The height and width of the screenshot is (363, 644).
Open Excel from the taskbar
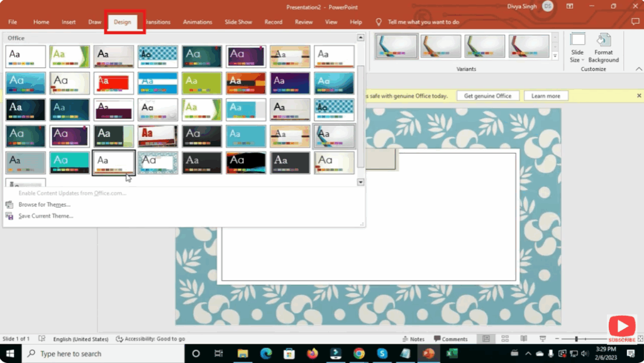pyautogui.click(x=453, y=353)
